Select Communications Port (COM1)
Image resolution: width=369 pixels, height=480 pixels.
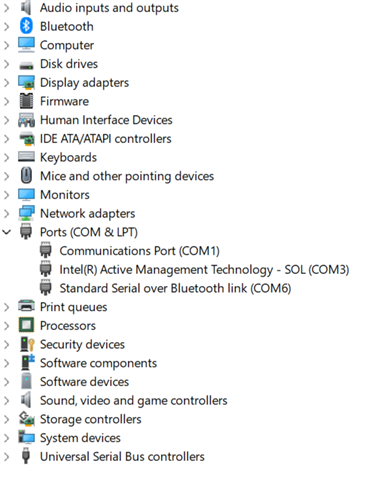pyautogui.click(x=139, y=251)
